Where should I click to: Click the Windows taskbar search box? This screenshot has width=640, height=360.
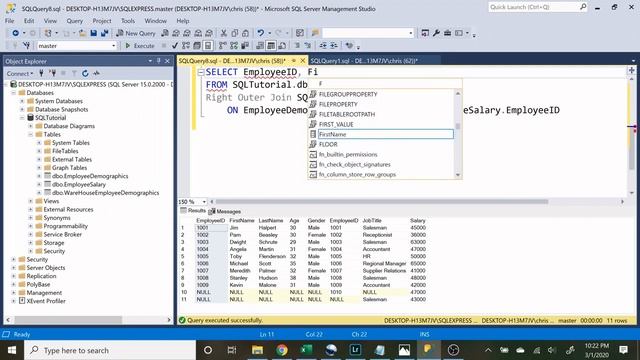click(110, 350)
